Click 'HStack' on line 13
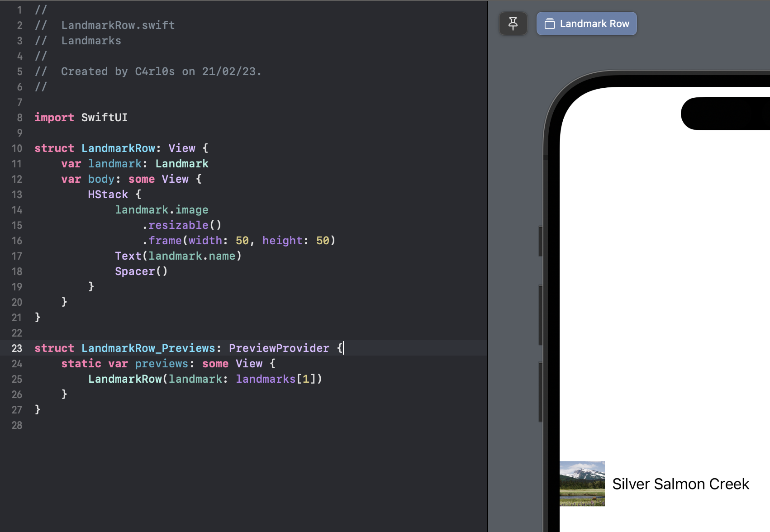The width and height of the screenshot is (770, 532). (108, 195)
